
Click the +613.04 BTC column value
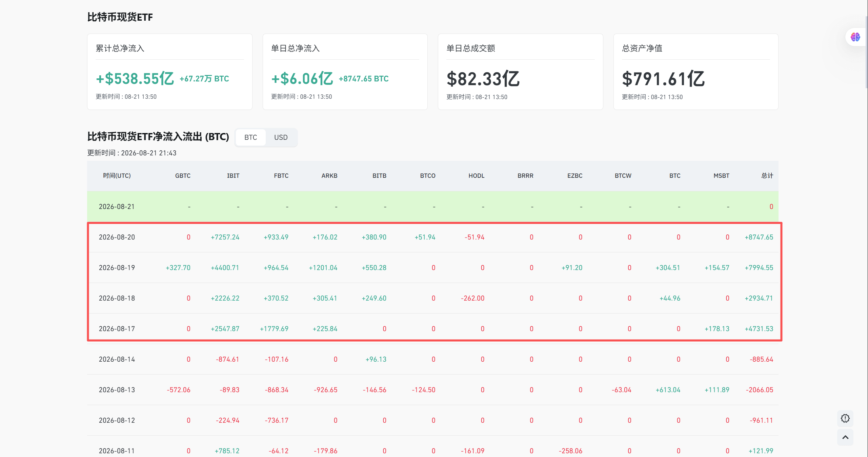click(x=668, y=390)
